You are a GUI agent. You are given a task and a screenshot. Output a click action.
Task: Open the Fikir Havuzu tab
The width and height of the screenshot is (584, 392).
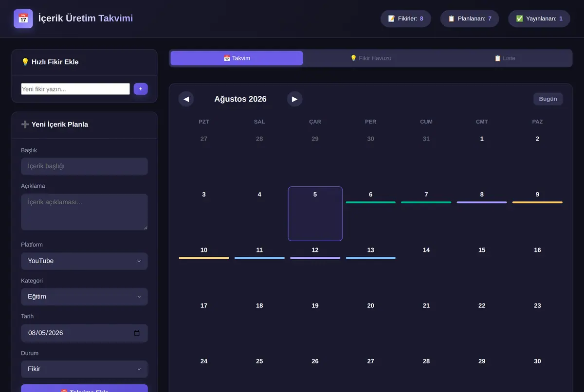tap(371, 58)
